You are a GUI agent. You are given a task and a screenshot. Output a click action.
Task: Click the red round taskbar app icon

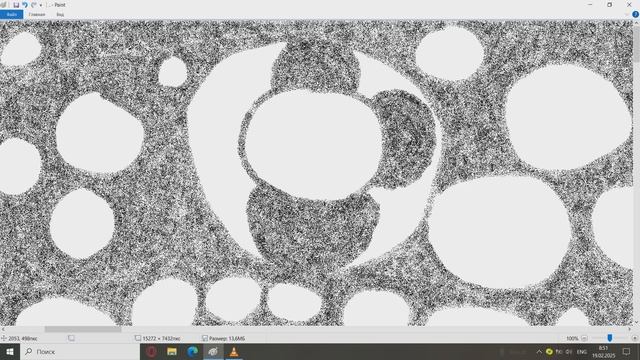(x=151, y=351)
